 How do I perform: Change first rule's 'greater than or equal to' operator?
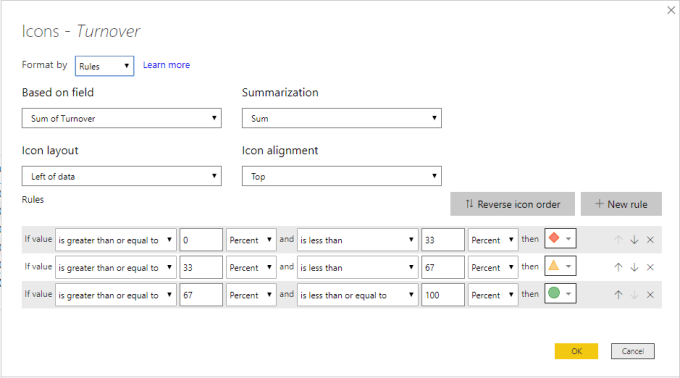[x=116, y=240]
